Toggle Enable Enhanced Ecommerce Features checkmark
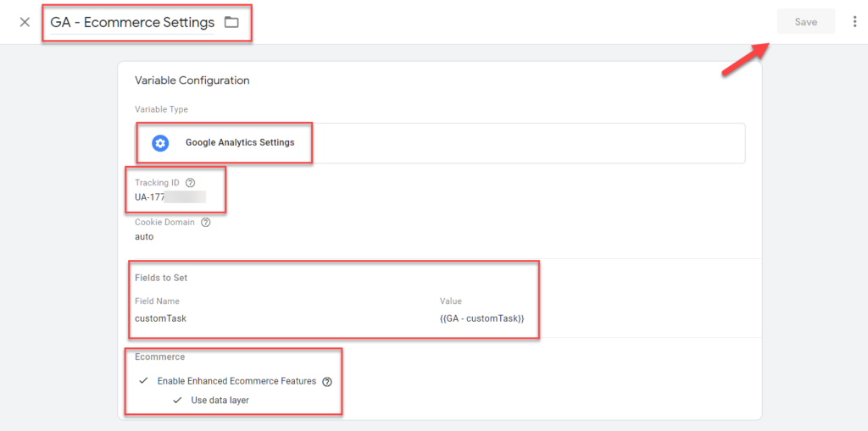868x431 pixels. [x=144, y=381]
